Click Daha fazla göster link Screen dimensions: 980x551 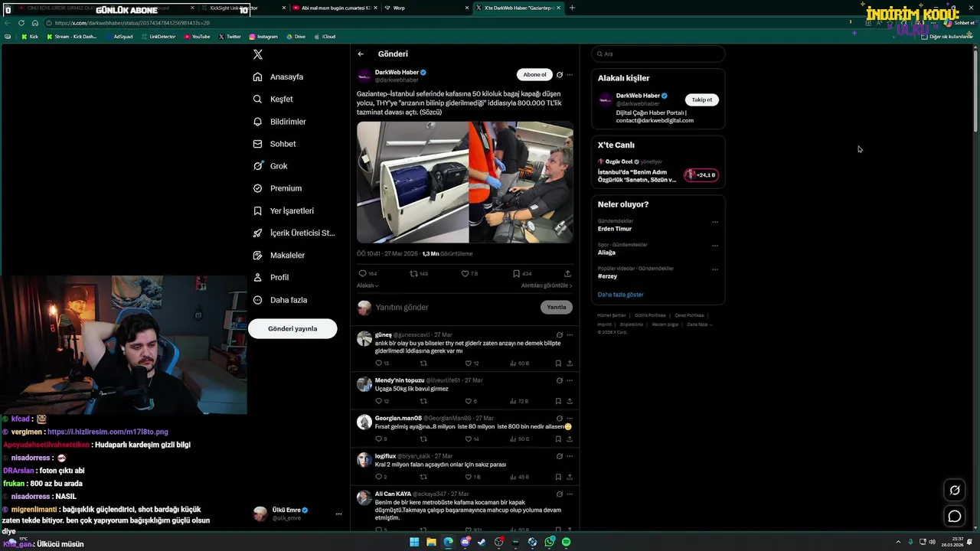pyautogui.click(x=620, y=295)
